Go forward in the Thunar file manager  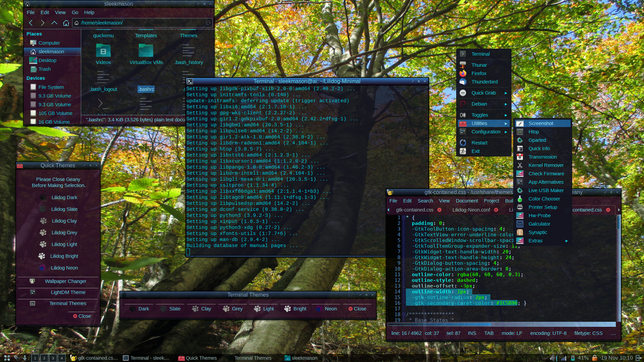42,23
